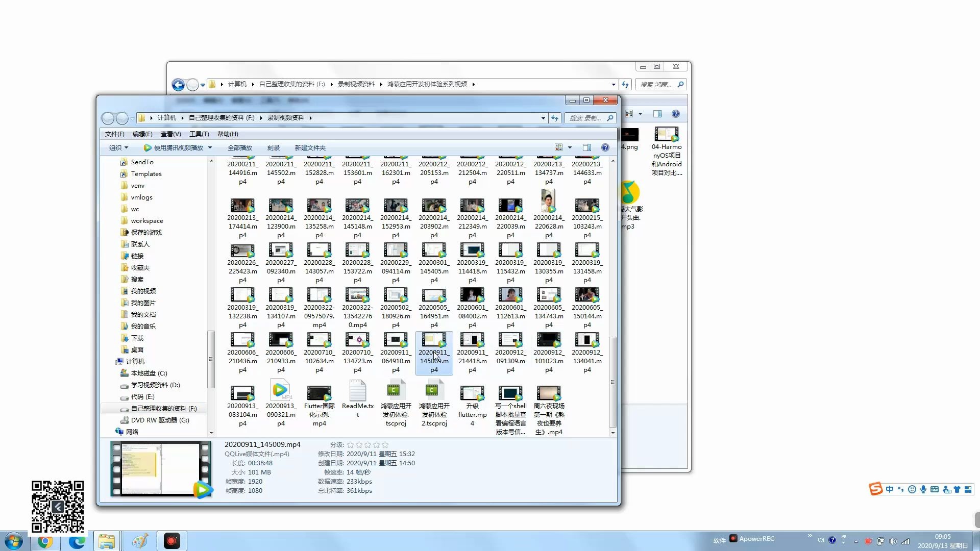Open dropdown arrow next to 使用腾讯视频播放

click(x=210, y=147)
